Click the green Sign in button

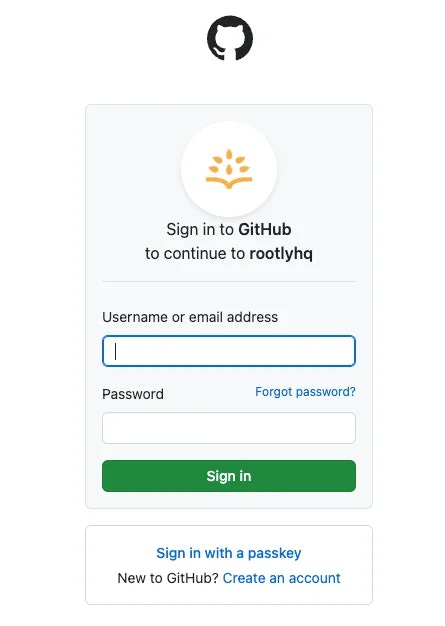coord(229,476)
